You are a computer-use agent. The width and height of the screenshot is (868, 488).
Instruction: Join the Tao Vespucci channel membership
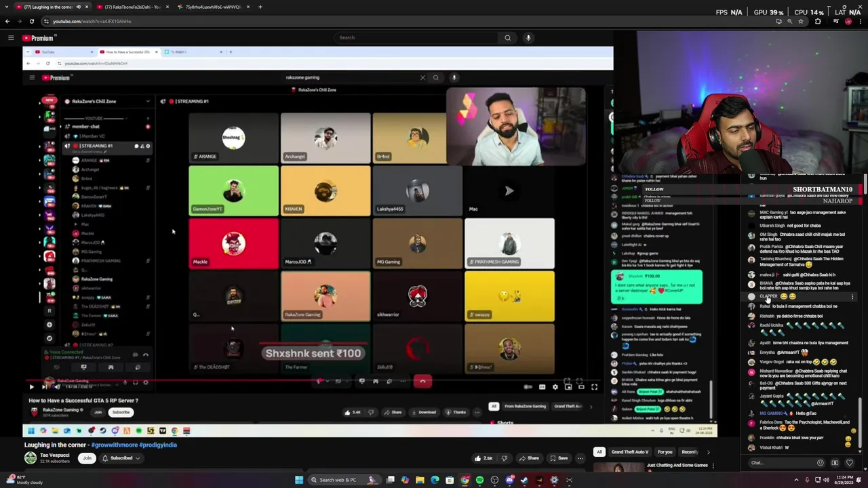tap(87, 458)
